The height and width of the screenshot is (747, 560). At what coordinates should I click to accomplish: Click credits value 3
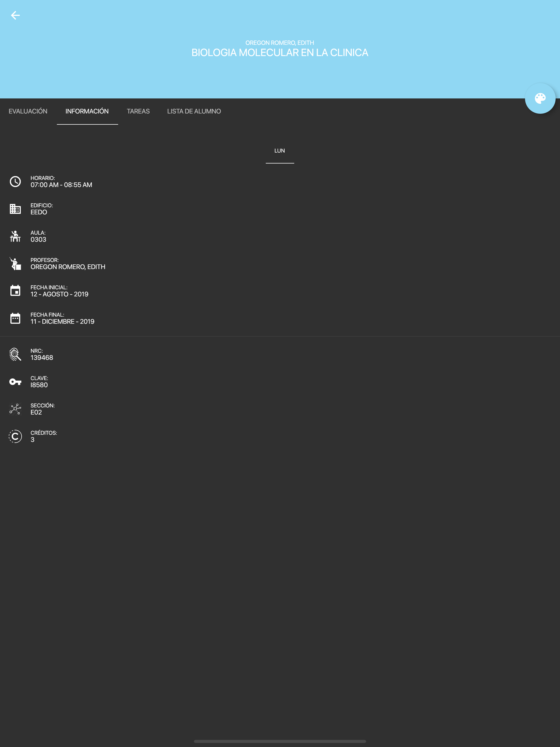tap(33, 440)
